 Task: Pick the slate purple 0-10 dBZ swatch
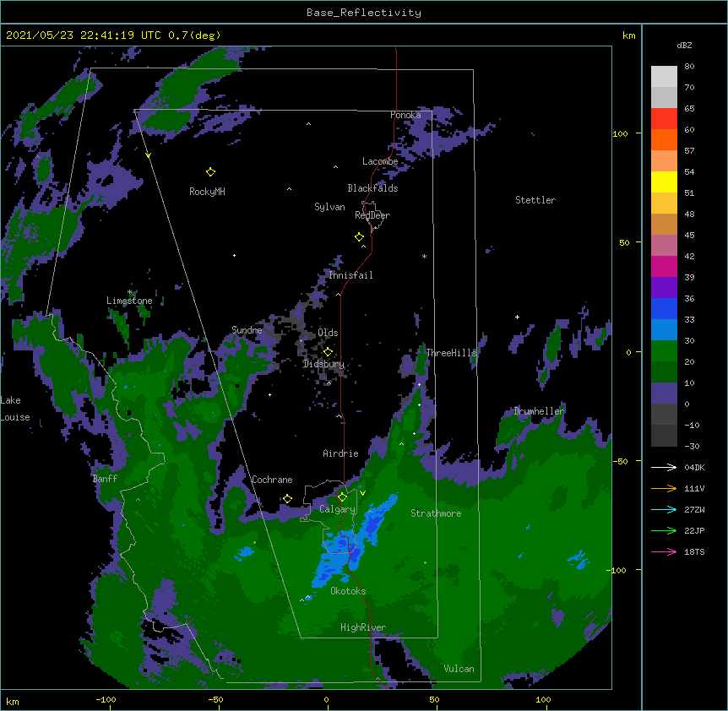664,393
